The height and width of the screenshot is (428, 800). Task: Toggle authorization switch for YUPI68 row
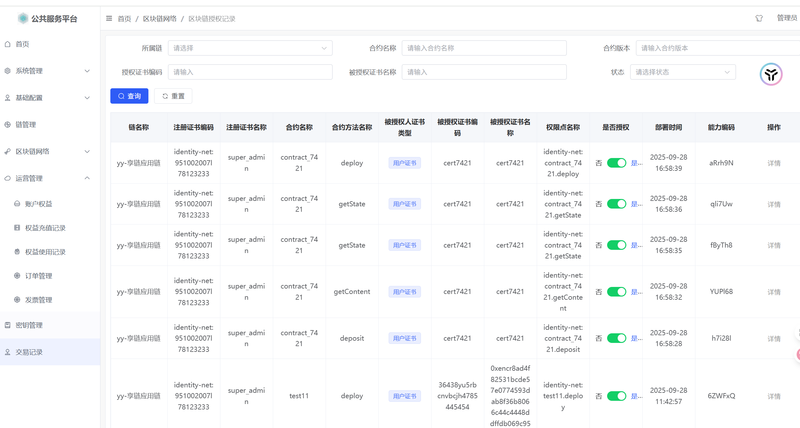point(616,292)
